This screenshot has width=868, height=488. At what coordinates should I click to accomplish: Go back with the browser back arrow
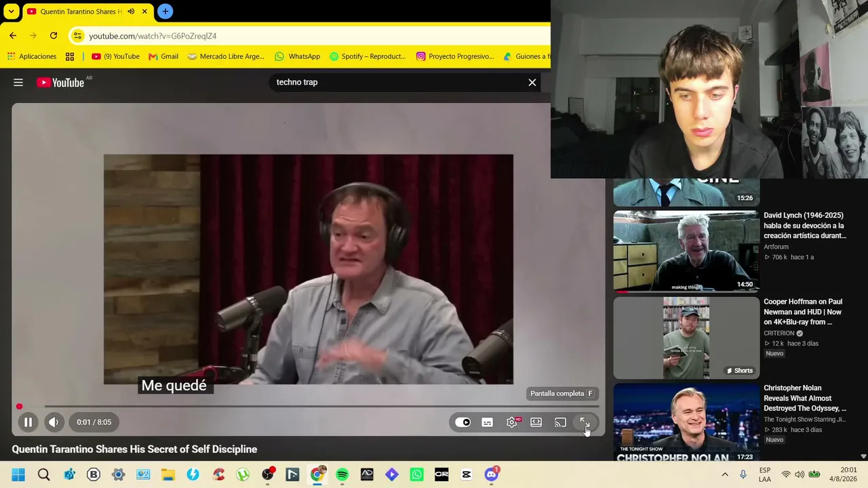(x=13, y=36)
